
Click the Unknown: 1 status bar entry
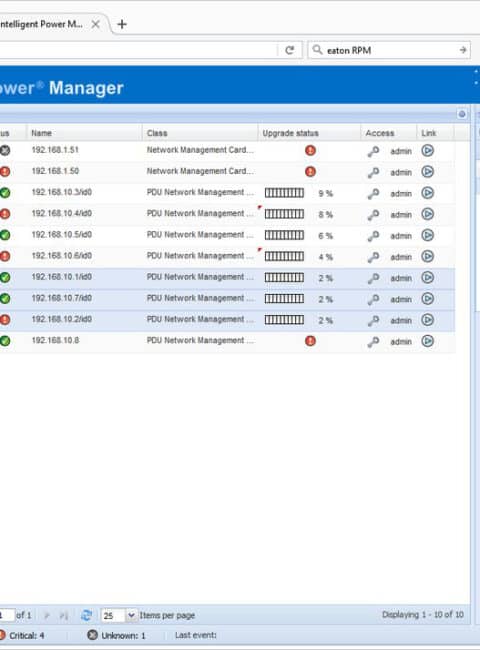(x=116, y=635)
